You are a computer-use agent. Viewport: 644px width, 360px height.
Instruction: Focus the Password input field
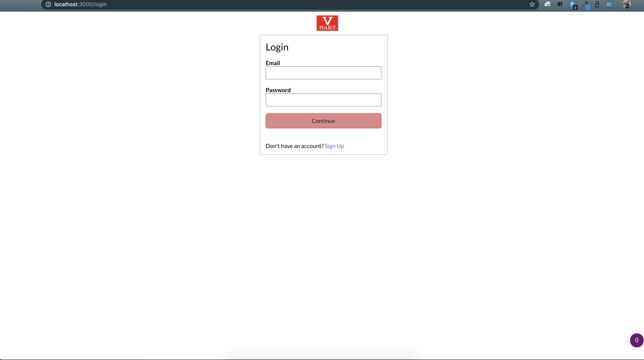tap(323, 100)
